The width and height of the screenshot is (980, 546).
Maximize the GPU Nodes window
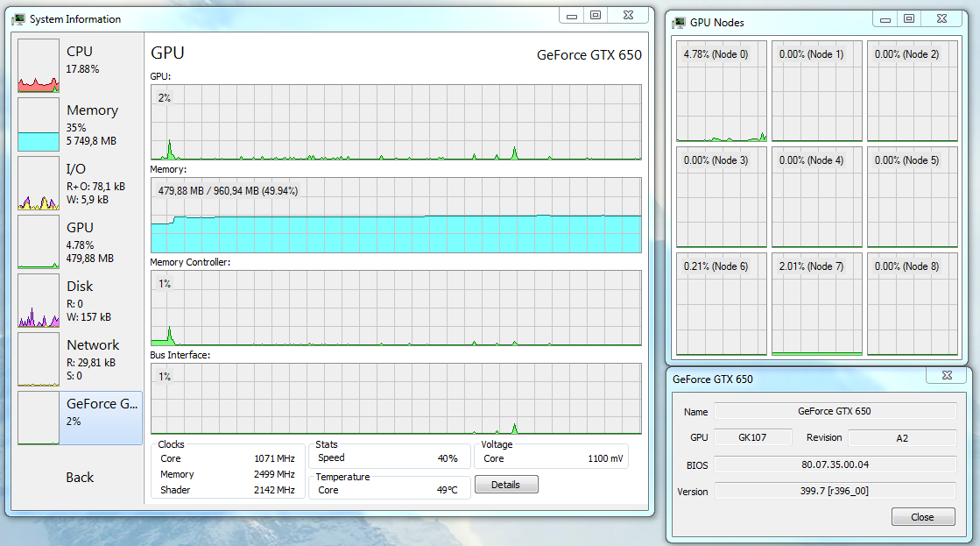click(909, 19)
